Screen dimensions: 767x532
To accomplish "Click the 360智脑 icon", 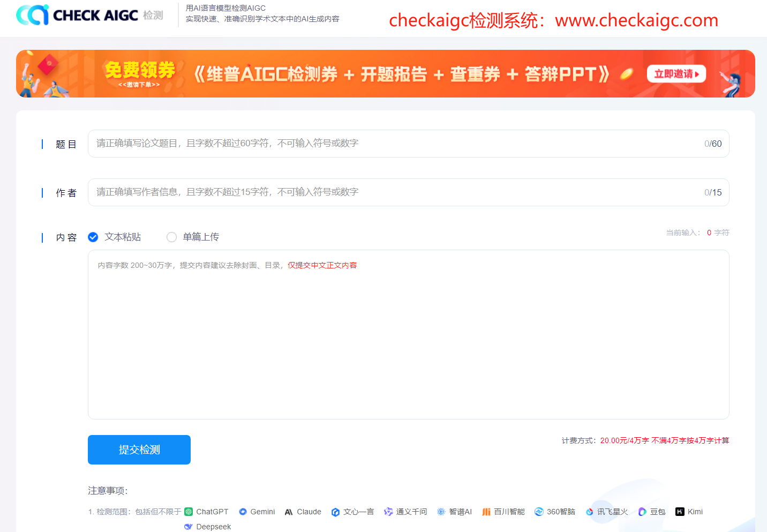I will 539,512.
